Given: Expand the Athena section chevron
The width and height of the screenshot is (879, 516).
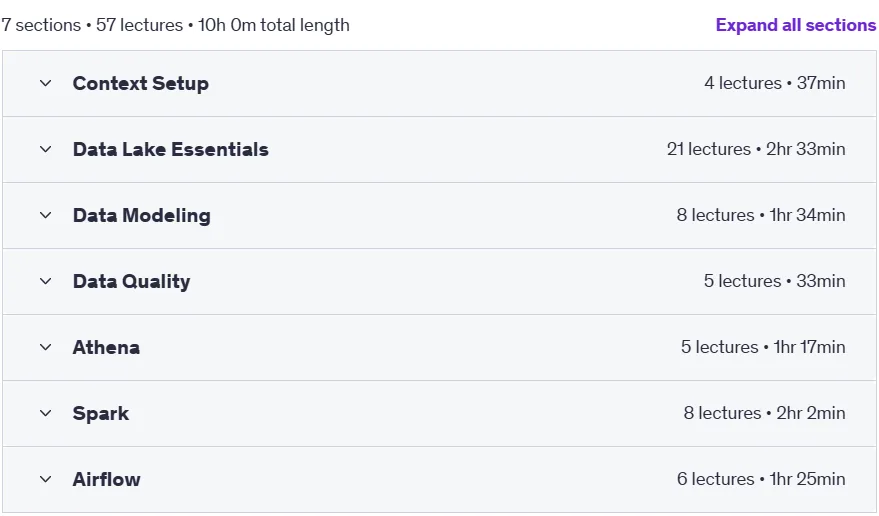Looking at the screenshot, I should point(45,347).
